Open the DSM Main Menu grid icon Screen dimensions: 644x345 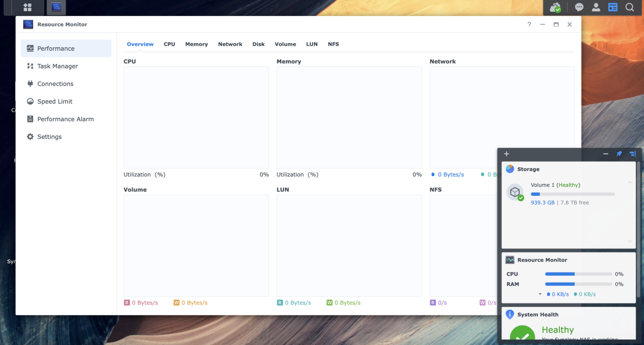pyautogui.click(x=28, y=7)
